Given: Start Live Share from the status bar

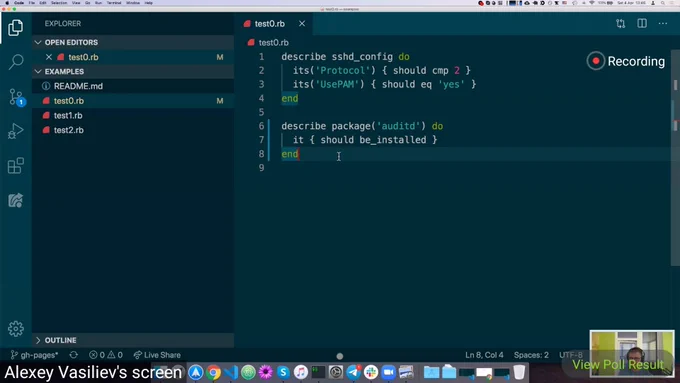Looking at the screenshot, I should [157, 355].
